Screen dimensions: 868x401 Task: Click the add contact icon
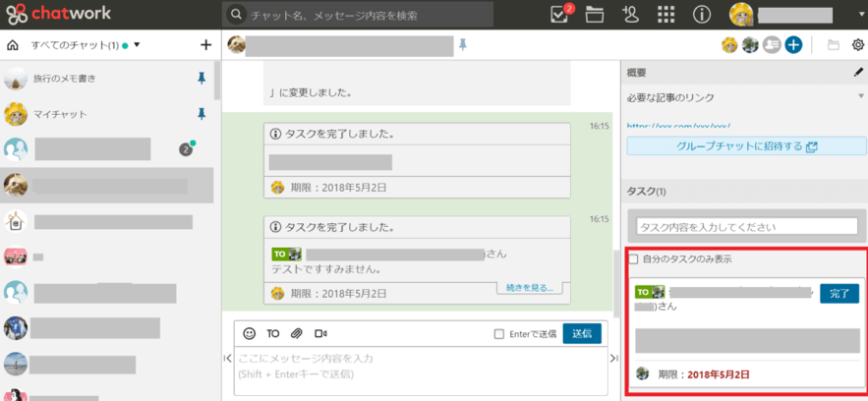(x=630, y=15)
